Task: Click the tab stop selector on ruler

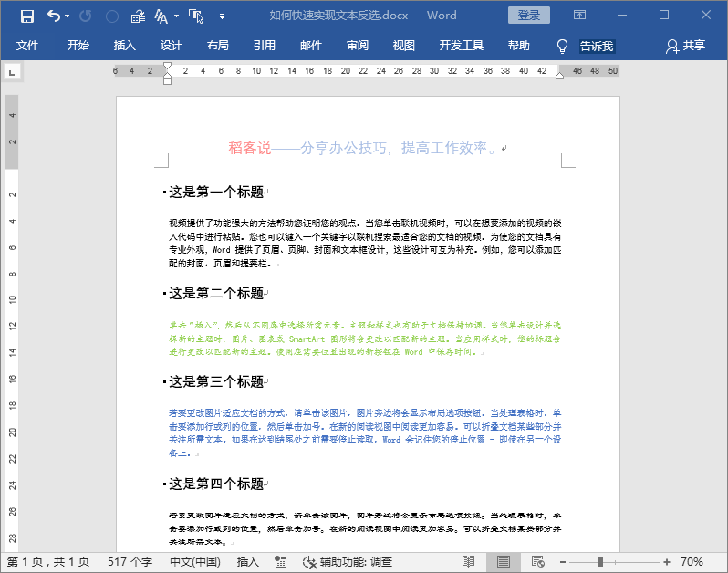Action: (x=13, y=72)
